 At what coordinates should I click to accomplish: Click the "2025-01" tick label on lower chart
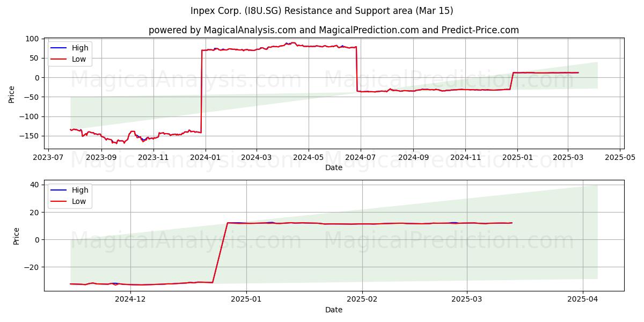(x=246, y=299)
